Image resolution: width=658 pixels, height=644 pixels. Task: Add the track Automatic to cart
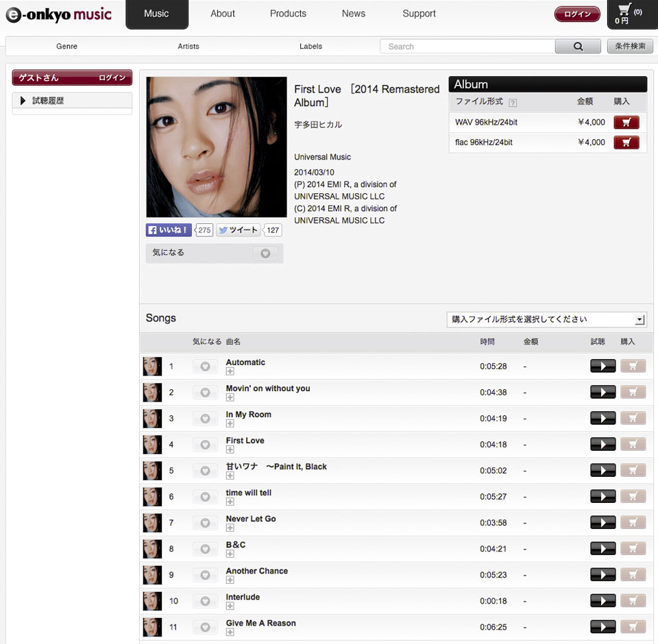[633, 366]
